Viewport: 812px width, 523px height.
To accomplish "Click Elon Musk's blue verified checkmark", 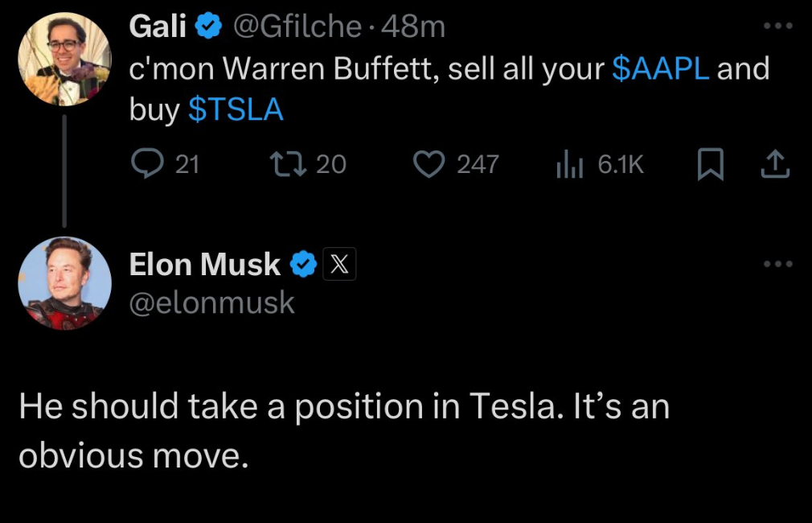I will click(303, 265).
